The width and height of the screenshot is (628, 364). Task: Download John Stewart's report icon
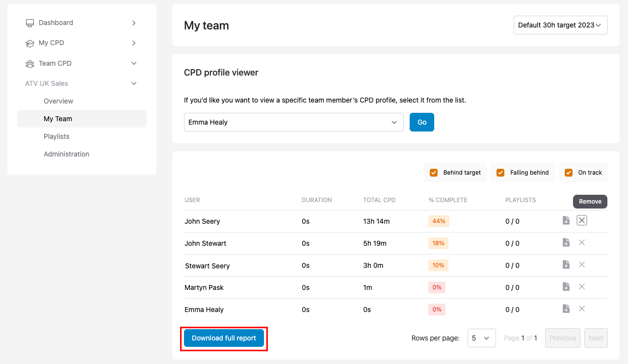tap(566, 242)
